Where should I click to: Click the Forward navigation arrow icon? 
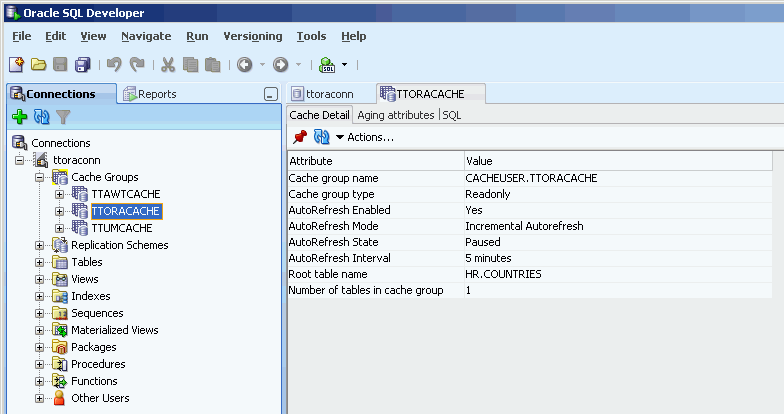click(280, 64)
